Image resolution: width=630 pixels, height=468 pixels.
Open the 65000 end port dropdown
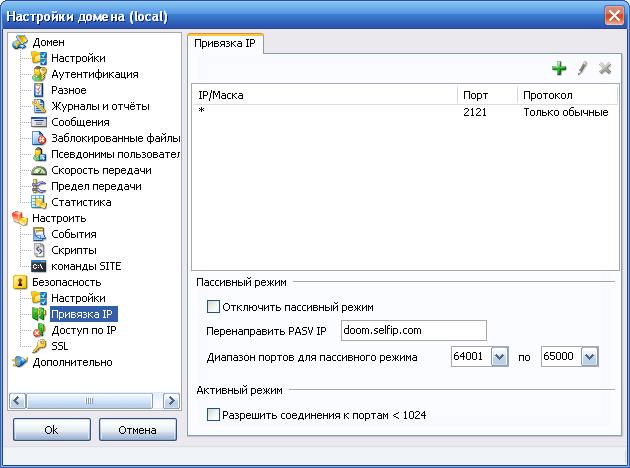pos(588,357)
